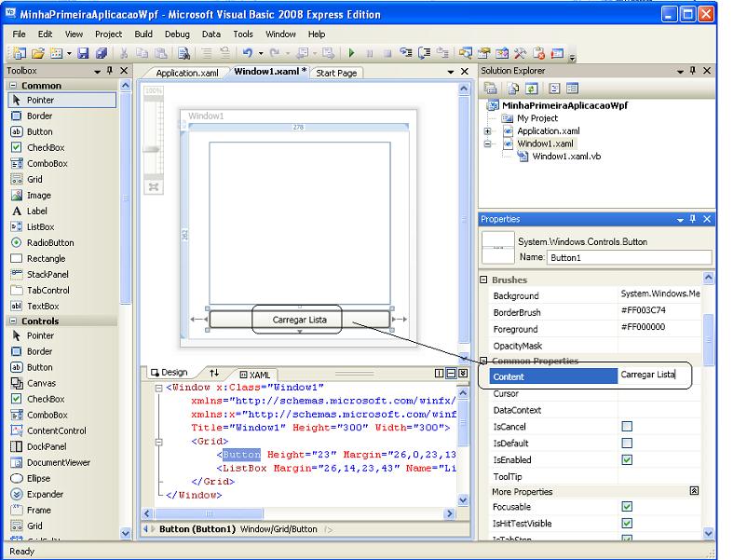
Task: Select the RadioButton tool in Toolbox
Action: [50, 242]
